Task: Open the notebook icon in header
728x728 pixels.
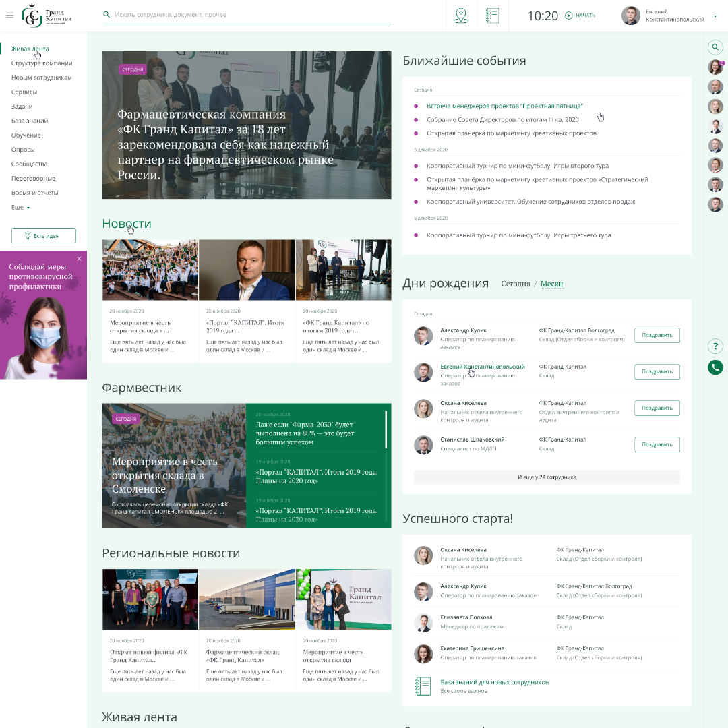Action: pos(492,16)
